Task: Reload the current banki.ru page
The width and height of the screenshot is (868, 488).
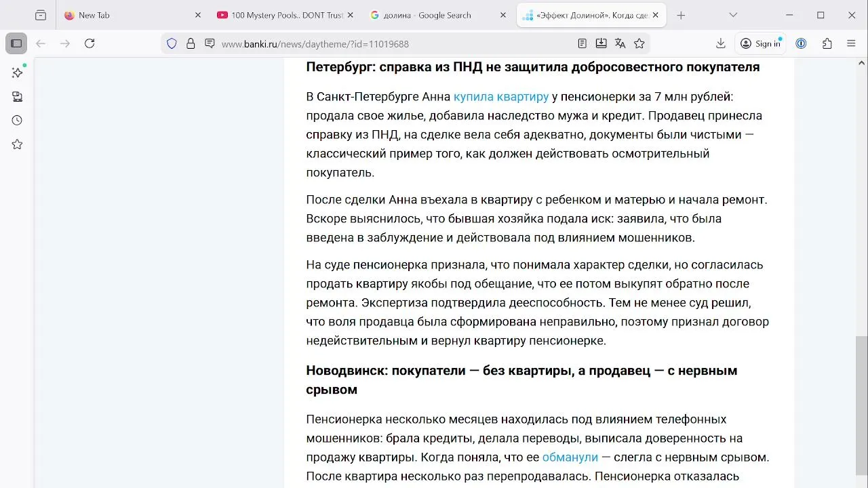Action: point(90,43)
